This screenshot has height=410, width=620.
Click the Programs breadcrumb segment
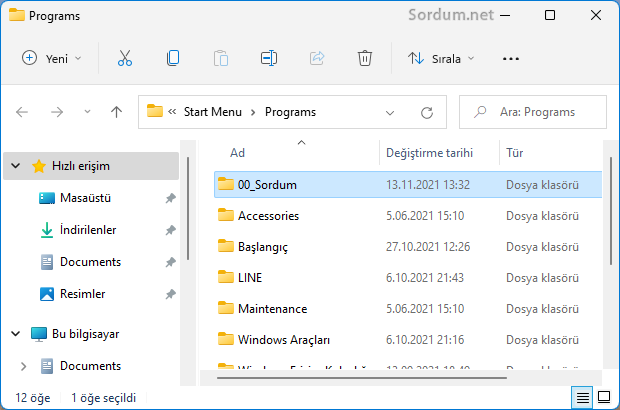290,112
